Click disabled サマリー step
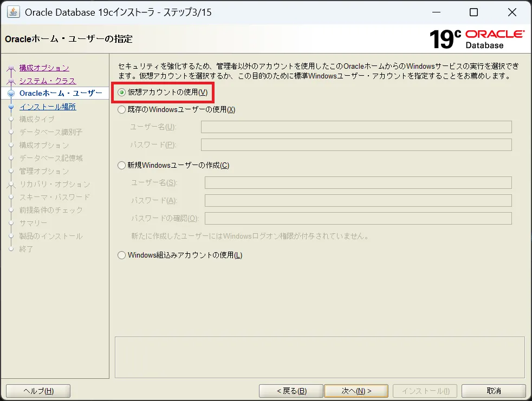532x401 pixels. pos(33,223)
